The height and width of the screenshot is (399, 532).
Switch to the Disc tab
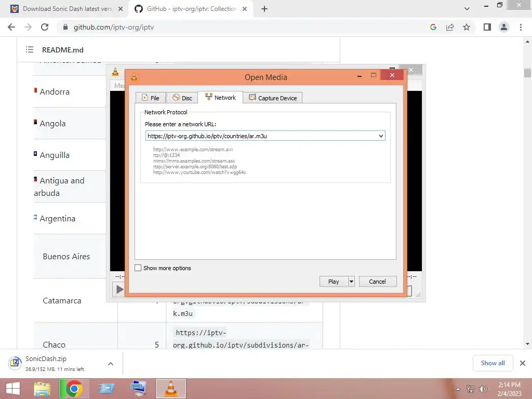(x=182, y=98)
